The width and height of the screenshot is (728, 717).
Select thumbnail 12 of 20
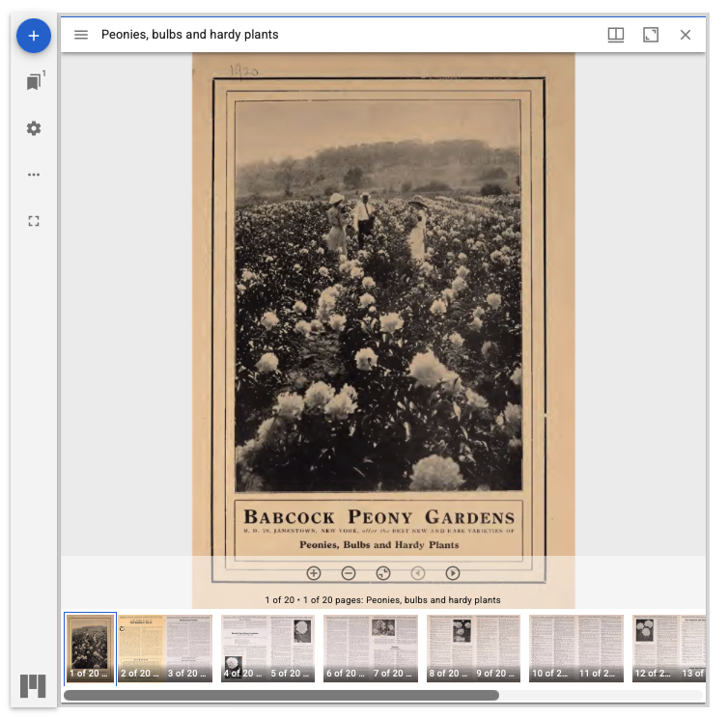click(x=656, y=648)
